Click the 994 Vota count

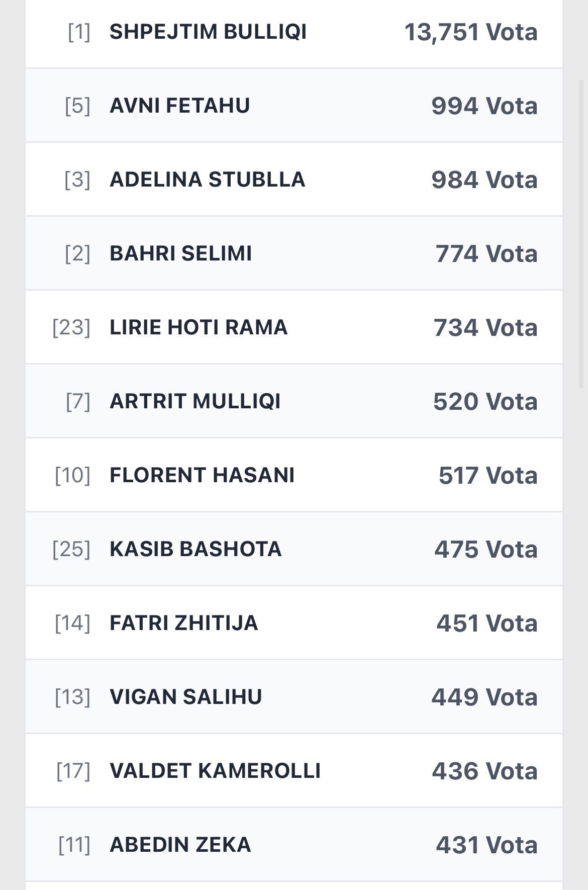pyautogui.click(x=484, y=106)
